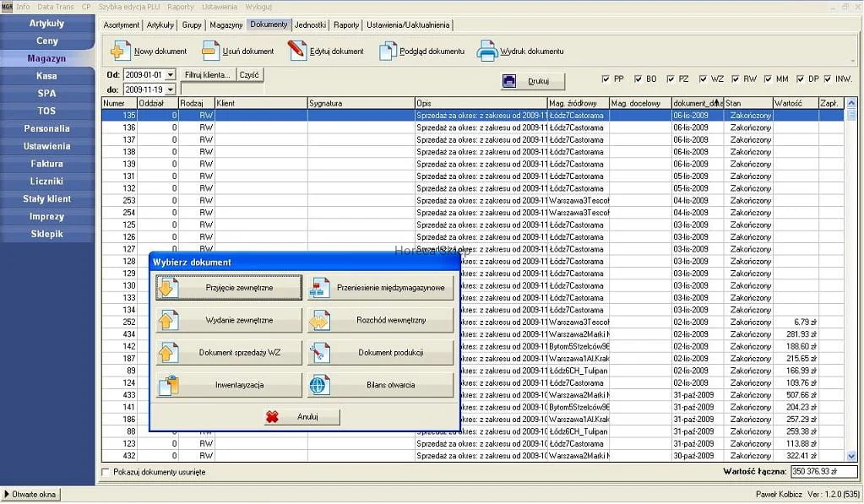This screenshot has width=864, height=504.
Task: Switch to the Raporty tab
Action: coord(346,25)
